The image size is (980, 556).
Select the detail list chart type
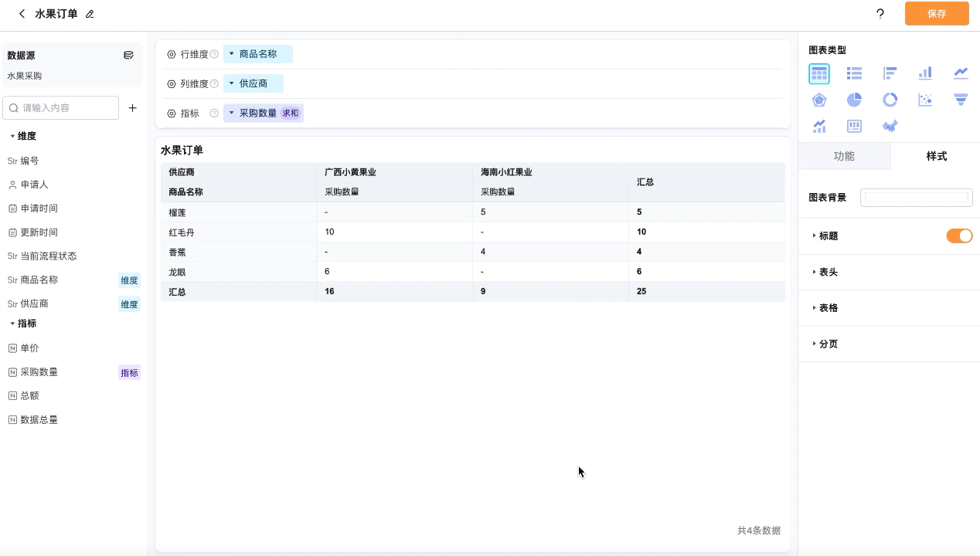pos(854,73)
